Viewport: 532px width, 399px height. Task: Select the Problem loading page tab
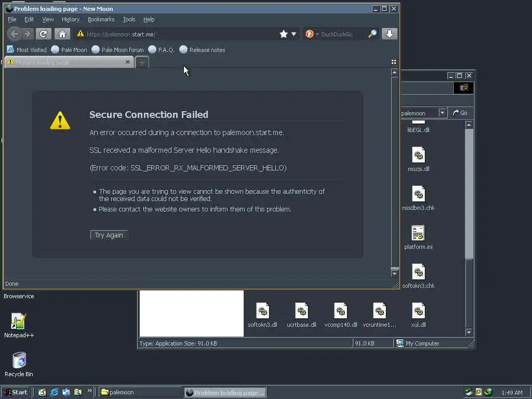69,62
